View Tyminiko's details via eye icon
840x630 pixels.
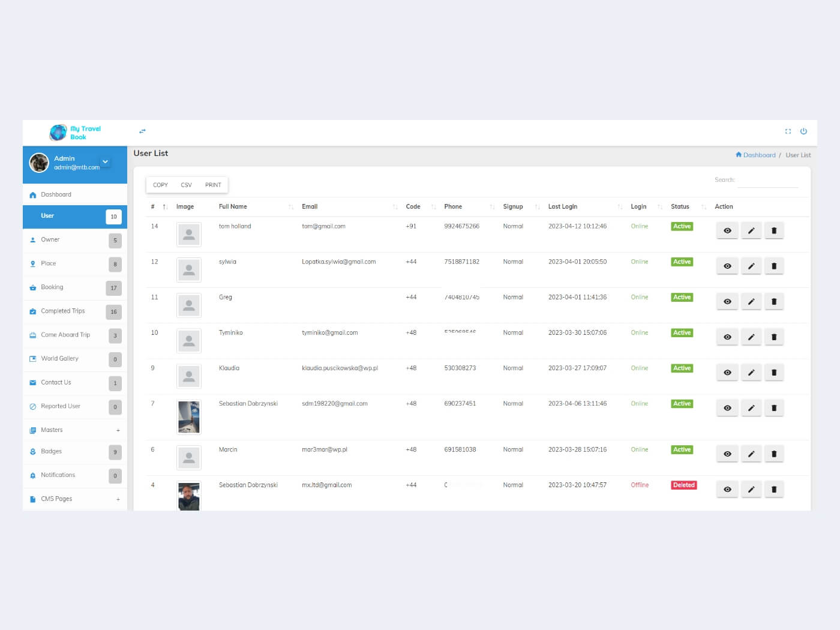tap(727, 337)
